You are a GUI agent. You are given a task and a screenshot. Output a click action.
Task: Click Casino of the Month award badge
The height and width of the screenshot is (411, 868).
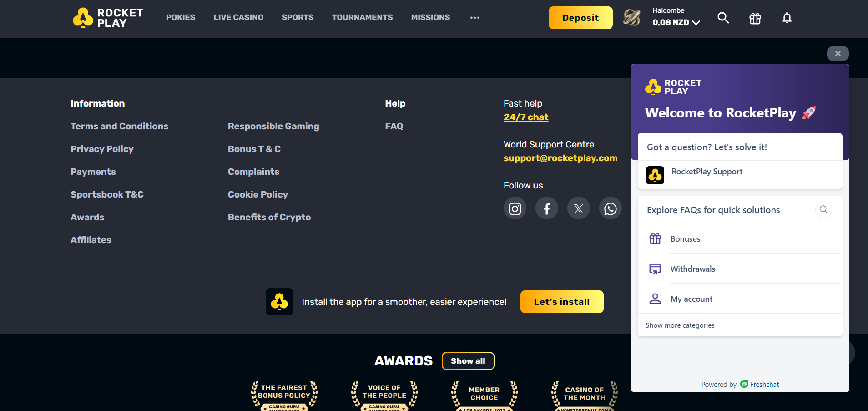click(585, 396)
